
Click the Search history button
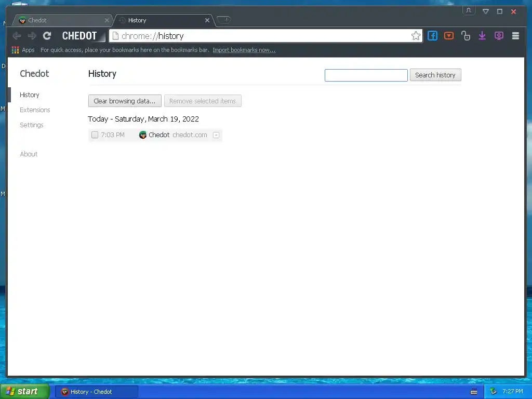435,75
